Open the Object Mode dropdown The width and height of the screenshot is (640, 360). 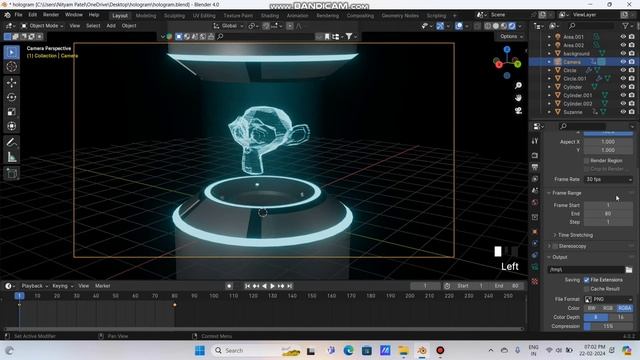pos(42,26)
